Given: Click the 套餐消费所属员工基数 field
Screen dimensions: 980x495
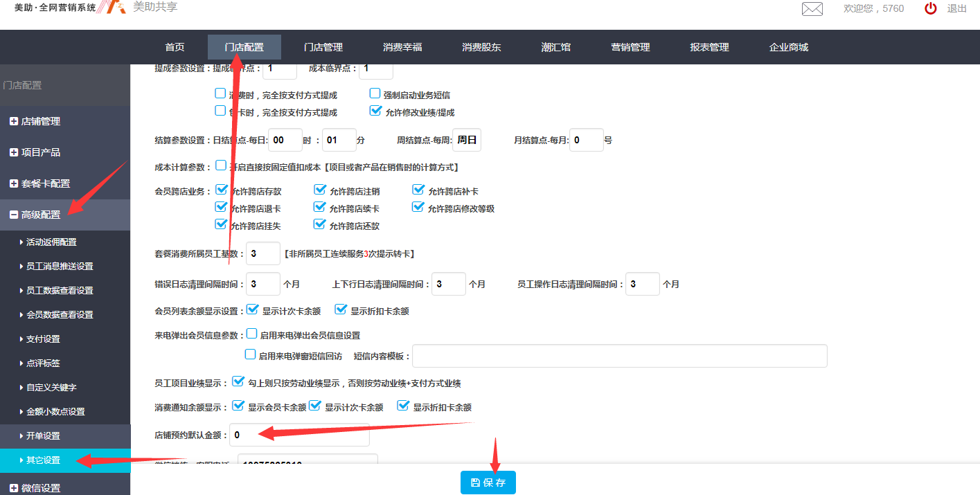Looking at the screenshot, I should (x=263, y=253).
